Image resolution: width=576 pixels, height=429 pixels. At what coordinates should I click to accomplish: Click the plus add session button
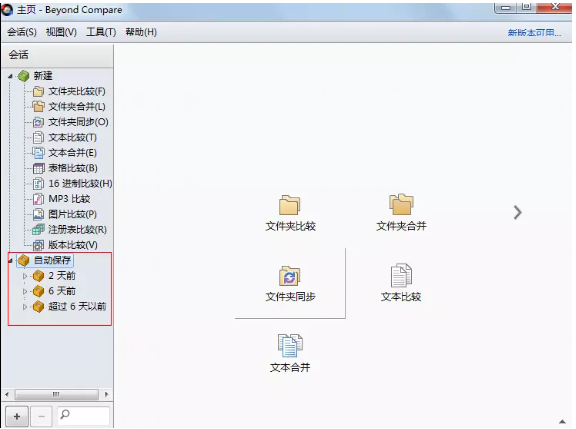pos(17,416)
